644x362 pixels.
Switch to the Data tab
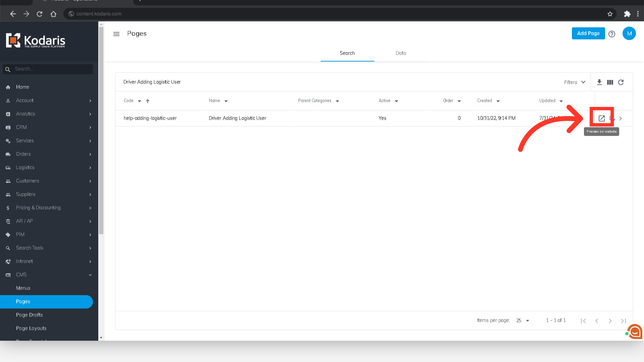click(x=400, y=53)
